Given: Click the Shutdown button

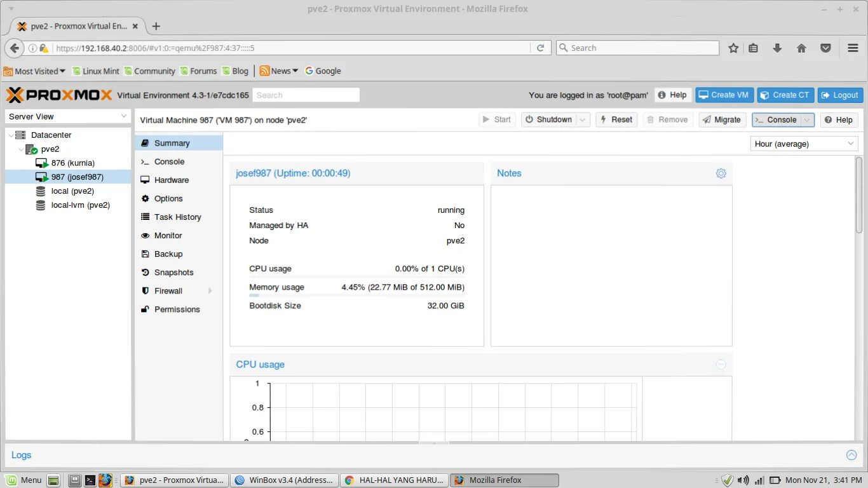Looking at the screenshot, I should 549,119.
